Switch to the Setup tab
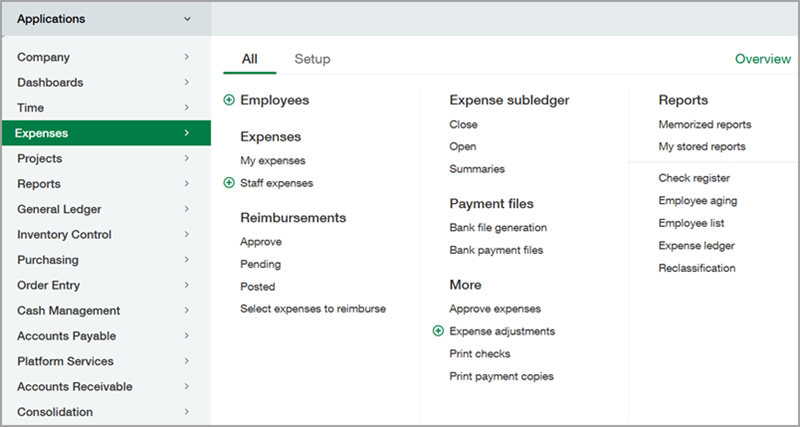The height and width of the screenshot is (427, 800). point(312,59)
